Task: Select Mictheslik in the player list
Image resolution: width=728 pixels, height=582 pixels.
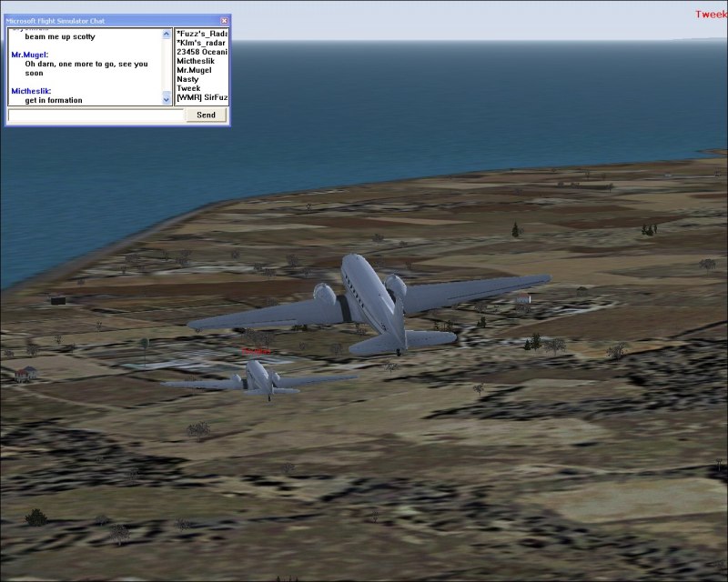Action: (x=196, y=61)
